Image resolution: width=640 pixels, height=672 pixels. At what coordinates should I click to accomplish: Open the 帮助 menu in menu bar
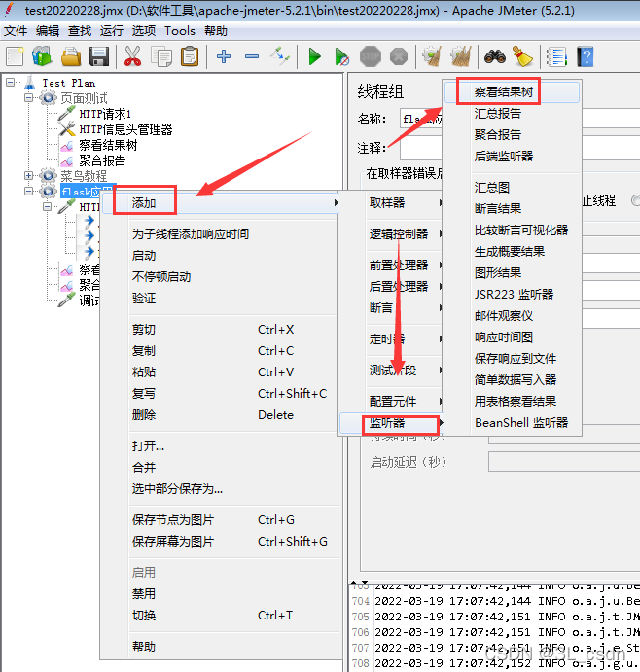[x=216, y=31]
